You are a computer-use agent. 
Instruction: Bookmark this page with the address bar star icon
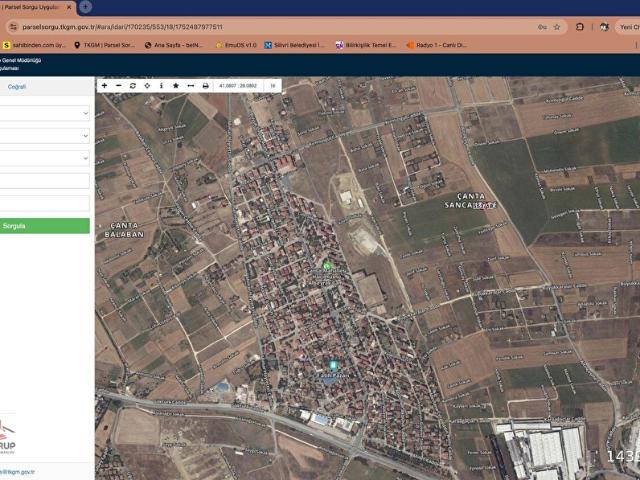tap(557, 27)
